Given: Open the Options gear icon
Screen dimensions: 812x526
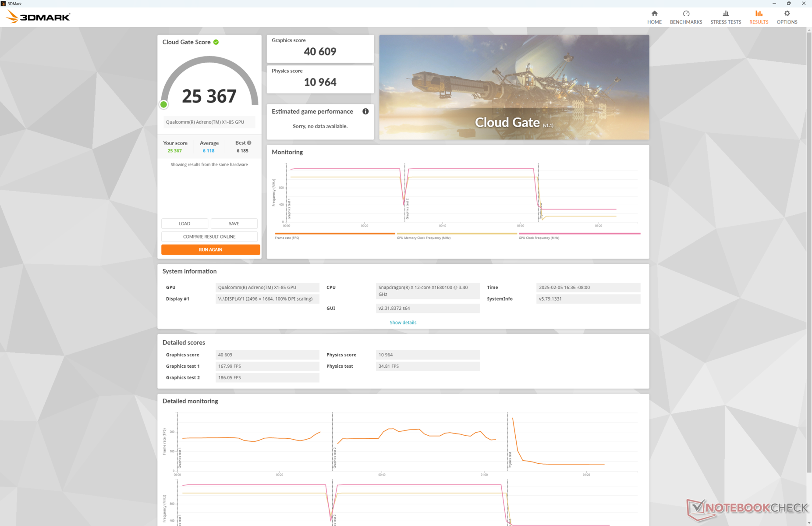Looking at the screenshot, I should click(787, 14).
